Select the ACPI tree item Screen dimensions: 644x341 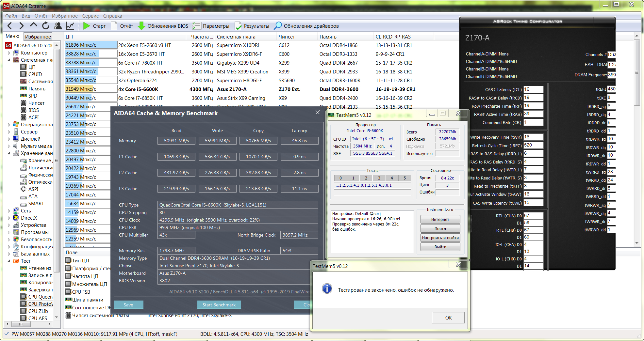[33, 117]
